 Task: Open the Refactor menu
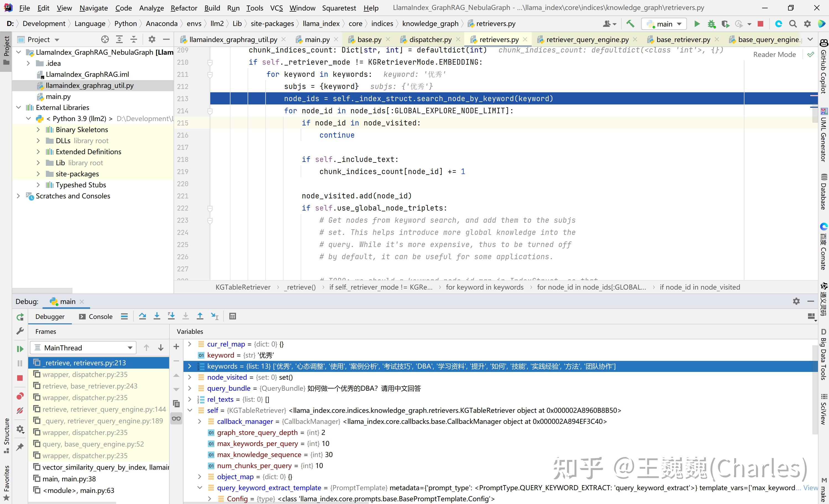(183, 8)
